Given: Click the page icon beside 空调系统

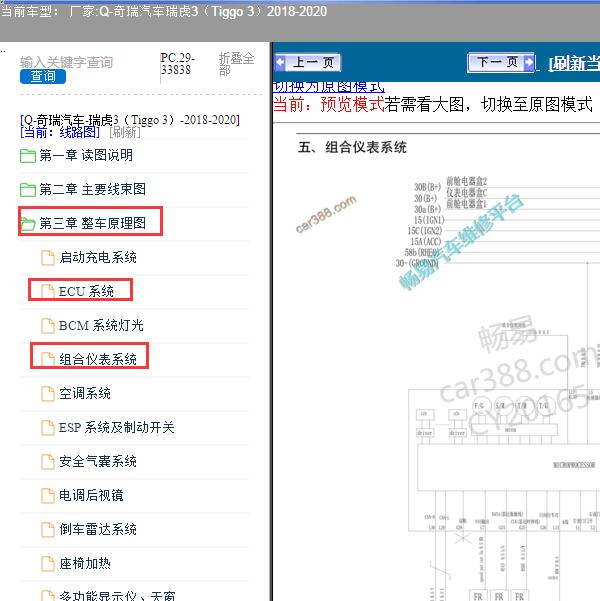Looking at the screenshot, I should (x=48, y=394).
